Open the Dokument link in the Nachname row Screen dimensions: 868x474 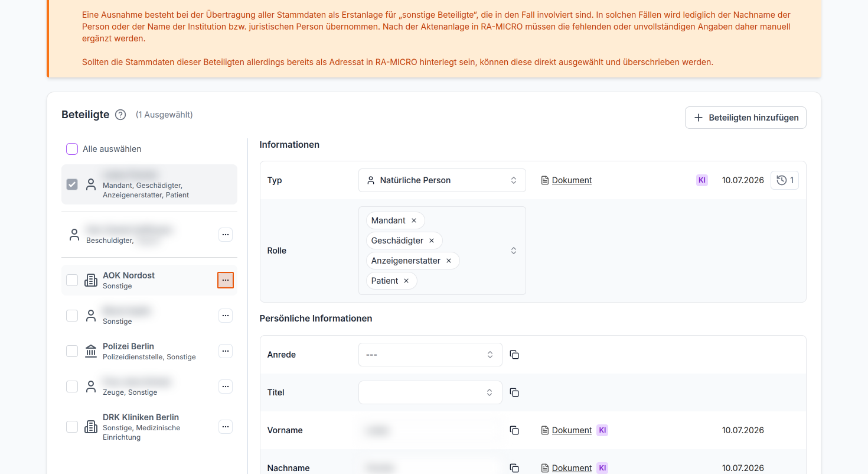point(572,468)
